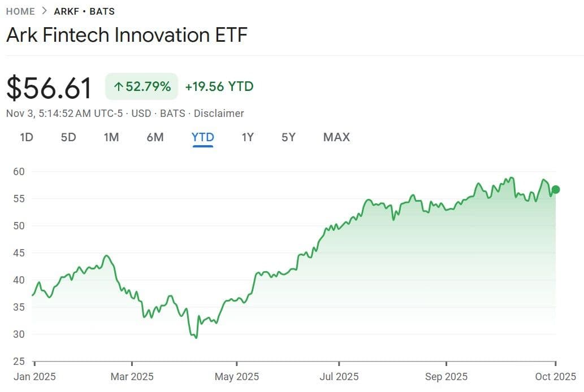Viewport: 584px width, 392px height.
Task: Show the 1M chart range
Action: pyautogui.click(x=111, y=137)
